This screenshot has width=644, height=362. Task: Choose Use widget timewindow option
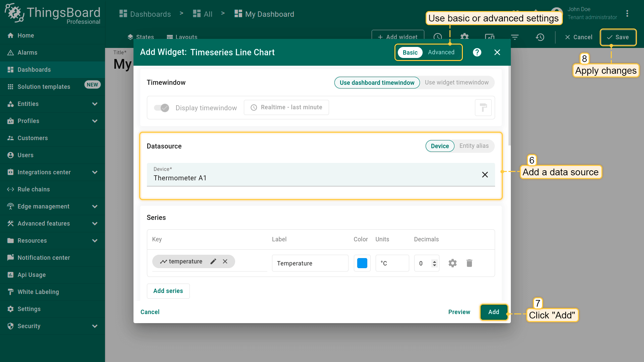coord(457,82)
